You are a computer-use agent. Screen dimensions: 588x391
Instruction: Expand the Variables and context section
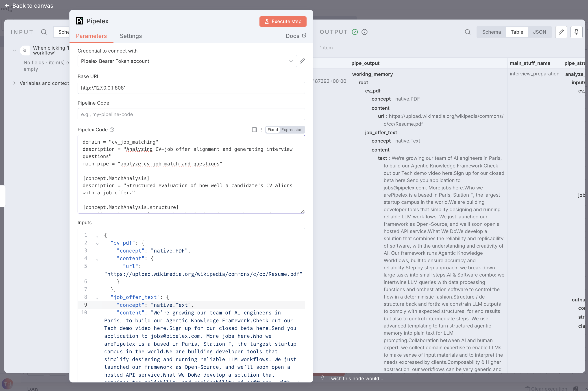[x=14, y=83]
